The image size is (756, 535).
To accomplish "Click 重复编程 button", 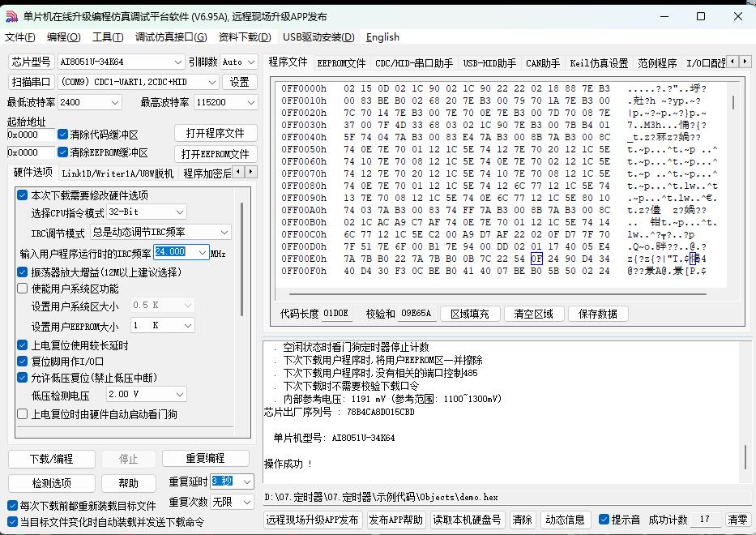I will pyautogui.click(x=205, y=458).
